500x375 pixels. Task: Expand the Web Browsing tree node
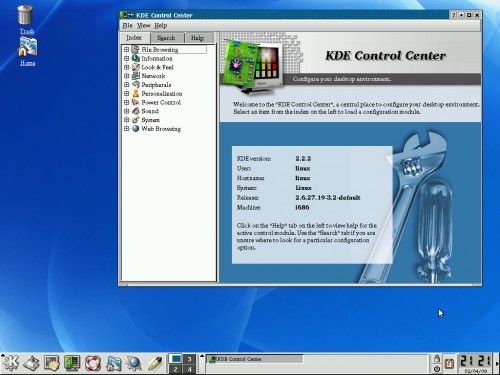(x=127, y=128)
